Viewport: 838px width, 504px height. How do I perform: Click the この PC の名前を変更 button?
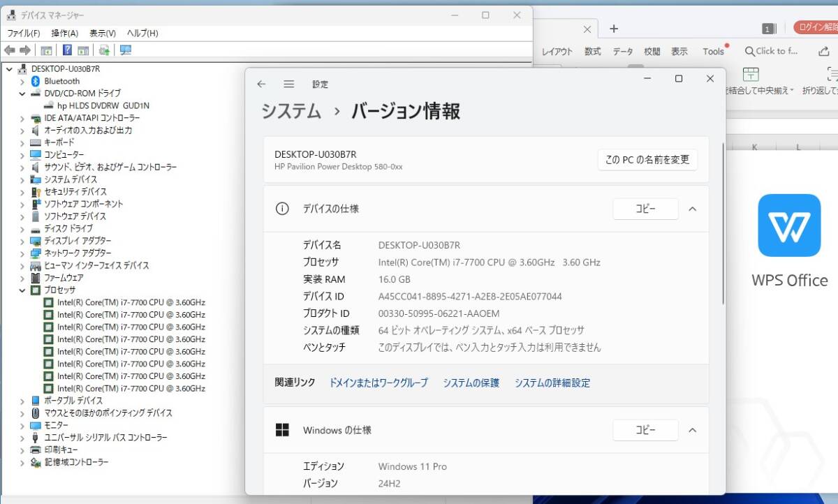pos(647,160)
